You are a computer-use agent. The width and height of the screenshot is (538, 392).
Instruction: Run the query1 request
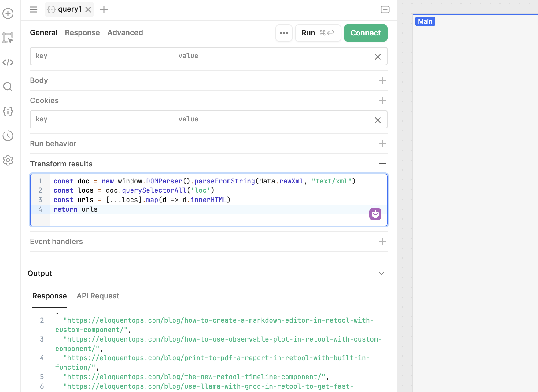[318, 33]
